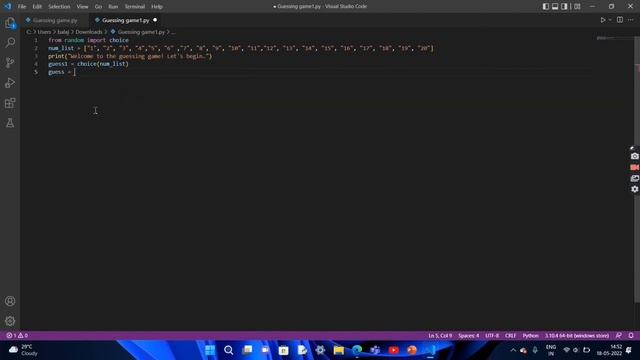Open the View menu
The height and width of the screenshot is (360, 640).
point(82,7)
